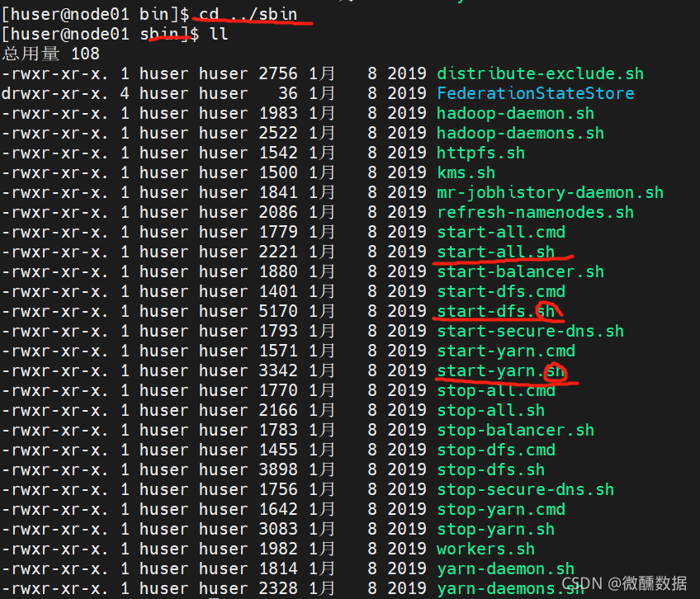The height and width of the screenshot is (599, 700).
Task: Select the stop-balancer.sh filename
Action: click(x=516, y=431)
